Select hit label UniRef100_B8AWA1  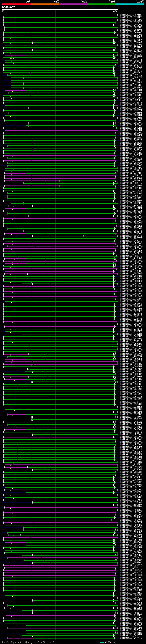(x=131, y=633)
